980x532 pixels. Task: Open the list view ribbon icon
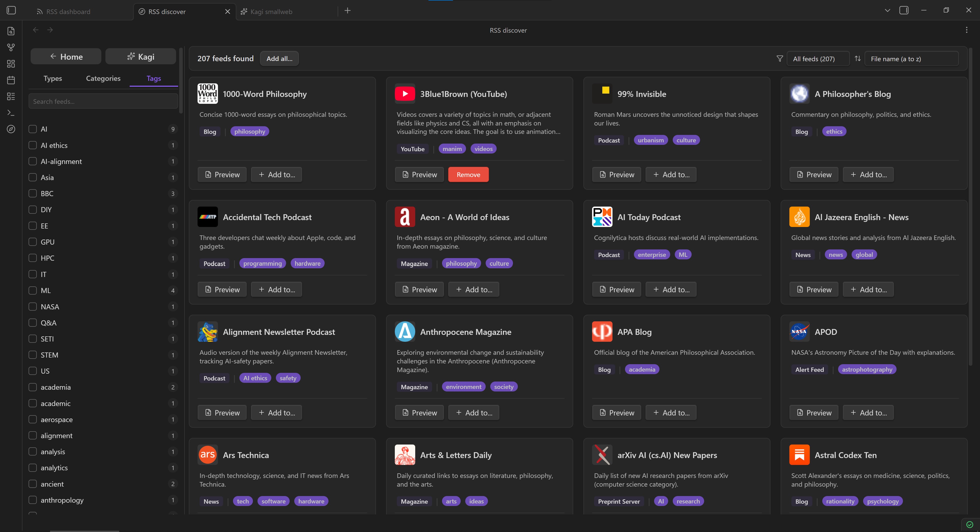[x=11, y=97]
